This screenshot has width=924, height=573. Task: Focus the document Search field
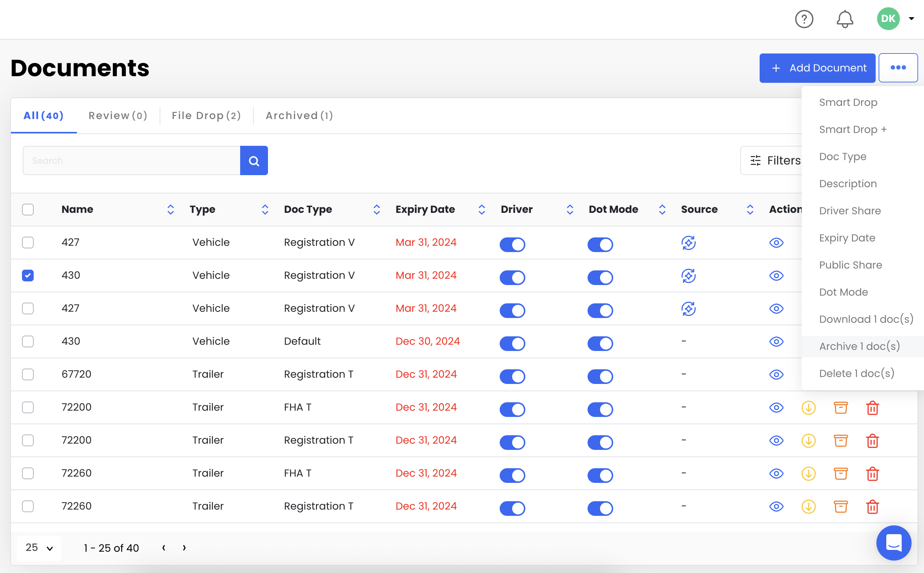coord(131,161)
